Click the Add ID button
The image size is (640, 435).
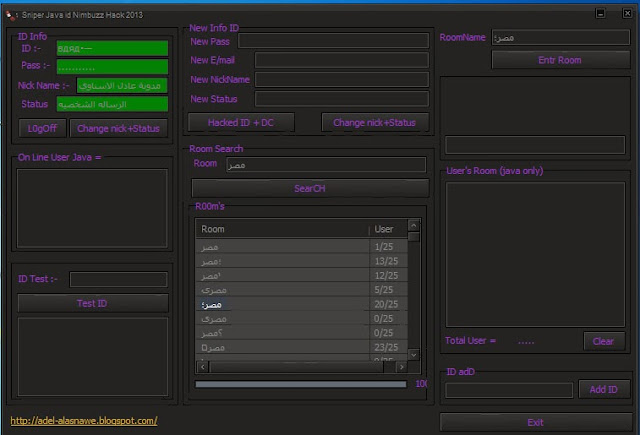pos(604,389)
